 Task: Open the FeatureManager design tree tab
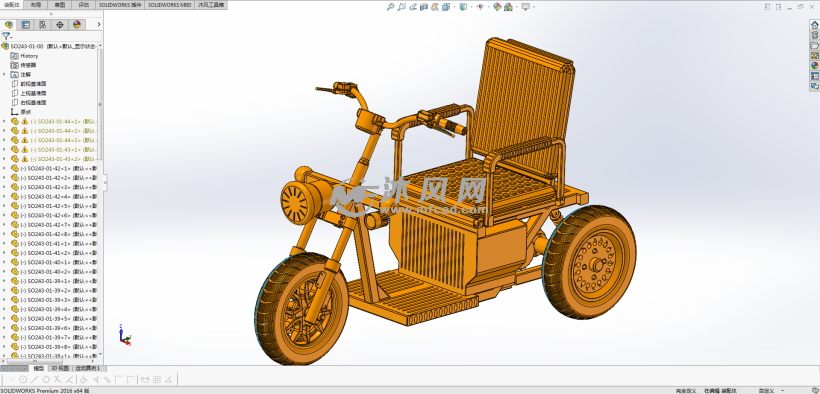click(x=9, y=25)
